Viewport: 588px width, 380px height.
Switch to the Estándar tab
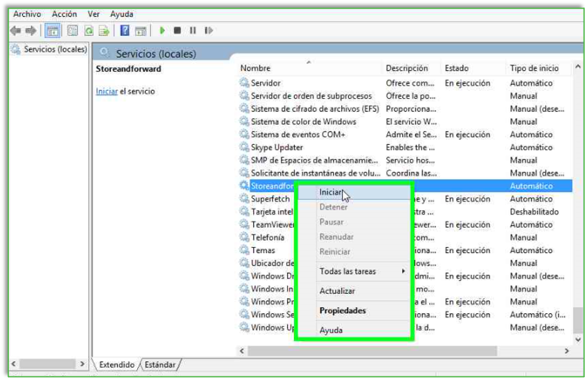(160, 365)
